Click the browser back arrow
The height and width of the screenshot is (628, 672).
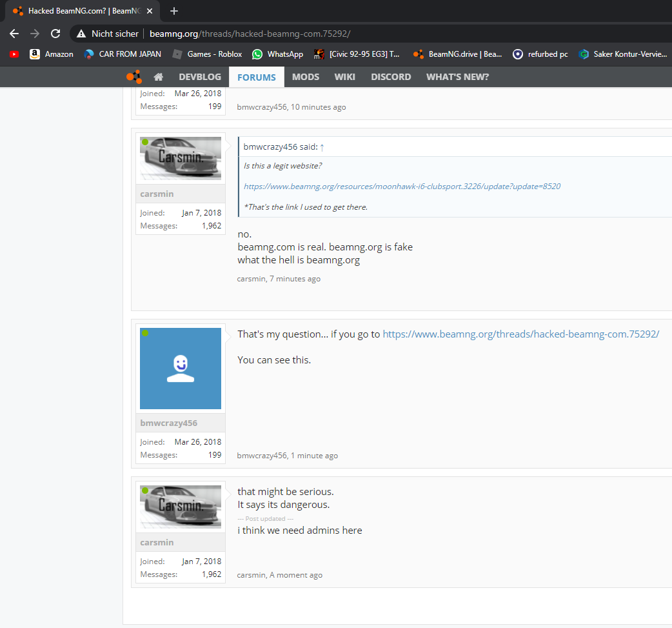pos(14,34)
